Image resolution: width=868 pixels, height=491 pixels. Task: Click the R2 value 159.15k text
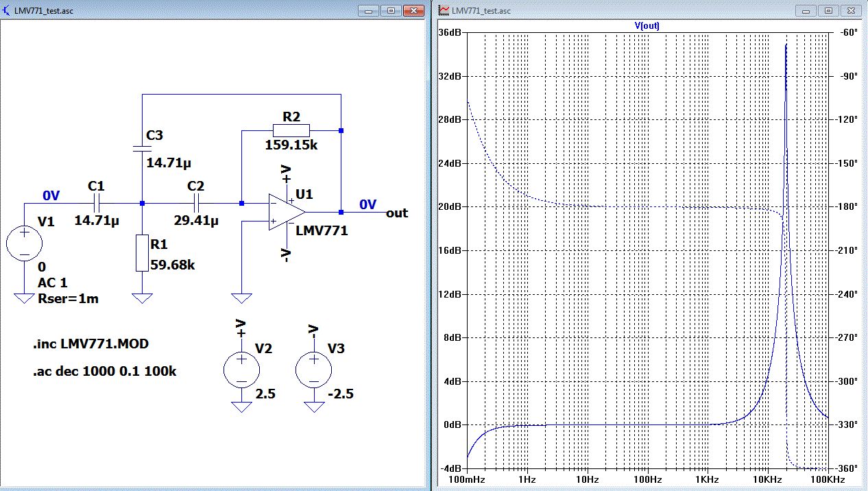[292, 145]
